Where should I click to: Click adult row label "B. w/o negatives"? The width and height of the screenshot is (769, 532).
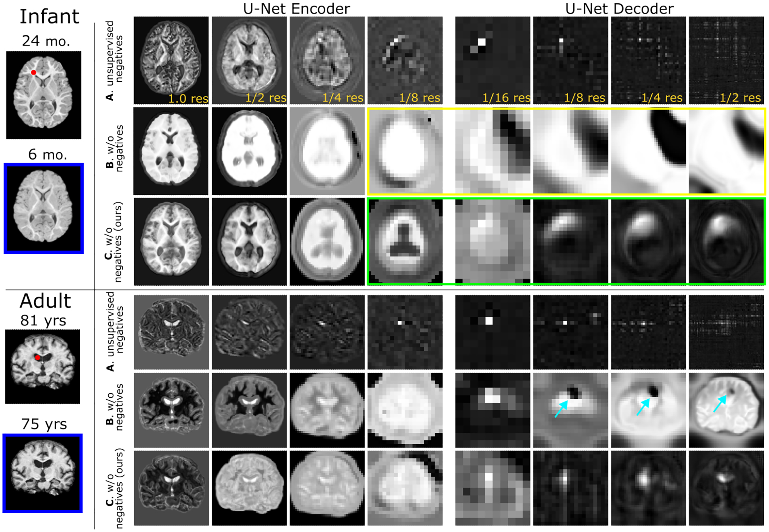coord(114,407)
